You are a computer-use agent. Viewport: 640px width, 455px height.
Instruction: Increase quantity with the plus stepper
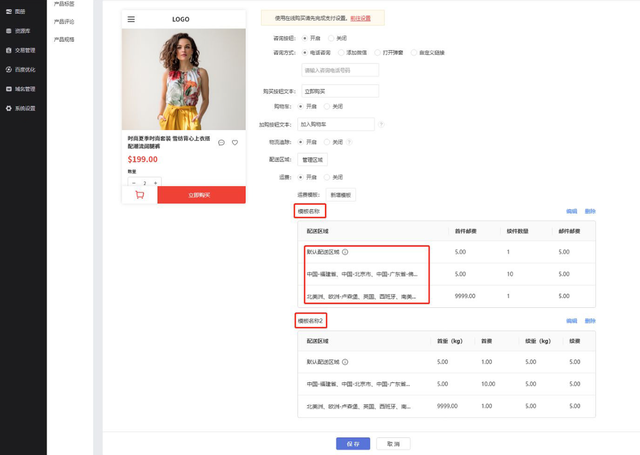pyautogui.click(x=156, y=183)
